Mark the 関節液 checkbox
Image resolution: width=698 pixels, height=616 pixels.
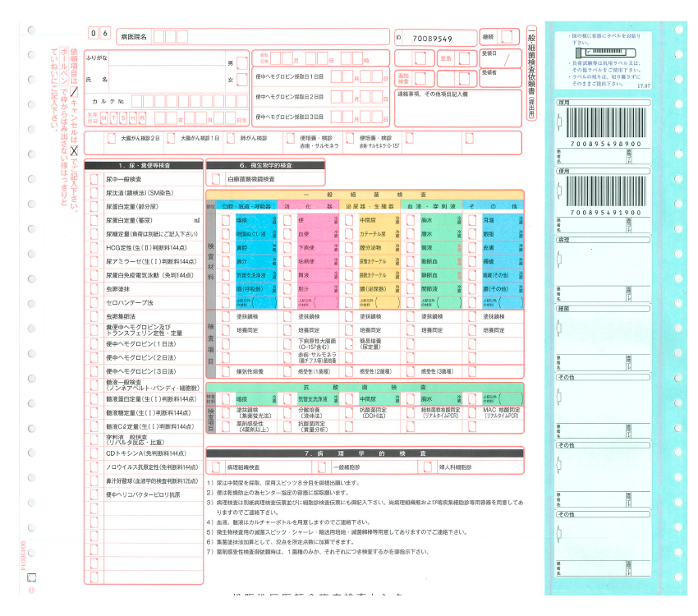[x=411, y=289]
